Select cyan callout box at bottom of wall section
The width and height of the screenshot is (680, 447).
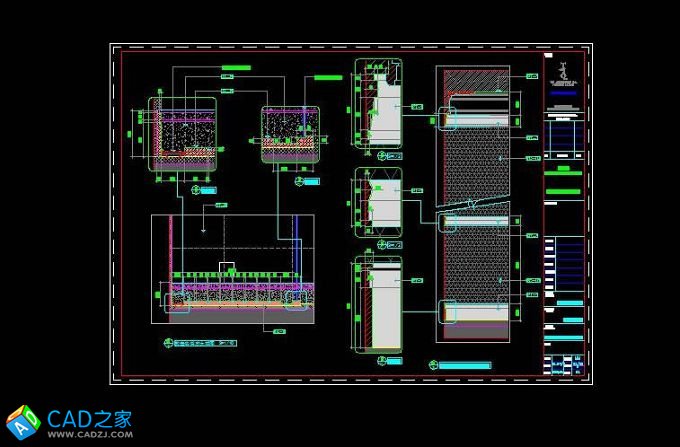click(449, 312)
